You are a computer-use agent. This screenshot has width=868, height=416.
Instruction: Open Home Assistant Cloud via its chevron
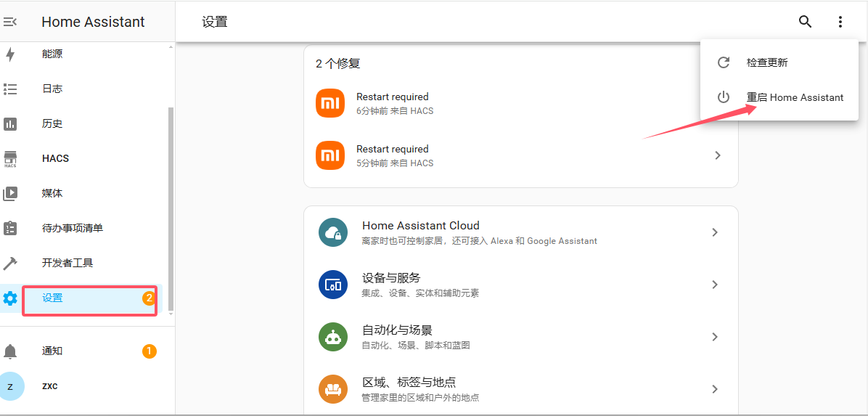coord(715,232)
